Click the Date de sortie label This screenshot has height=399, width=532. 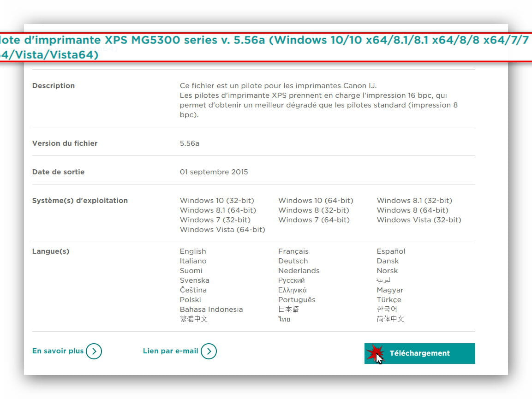coord(58,172)
